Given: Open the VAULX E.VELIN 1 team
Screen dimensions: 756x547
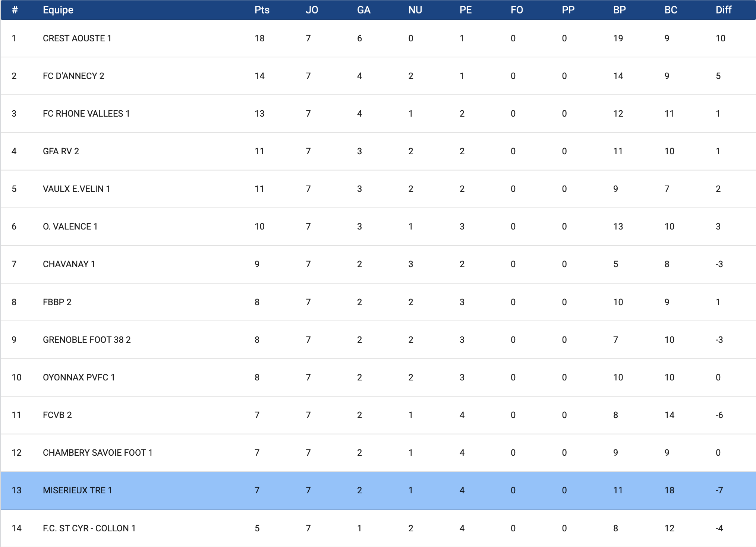Looking at the screenshot, I should pyautogui.click(x=76, y=189).
